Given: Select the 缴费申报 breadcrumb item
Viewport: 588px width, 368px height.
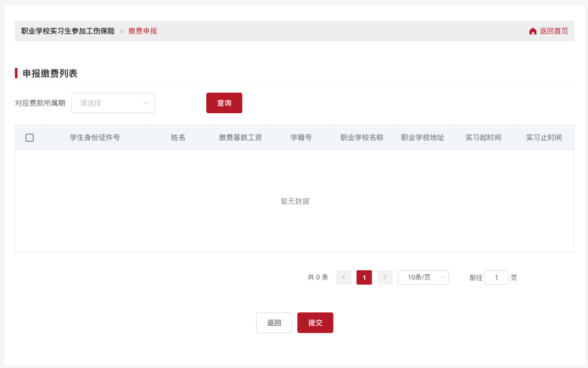Looking at the screenshot, I should click(x=142, y=31).
